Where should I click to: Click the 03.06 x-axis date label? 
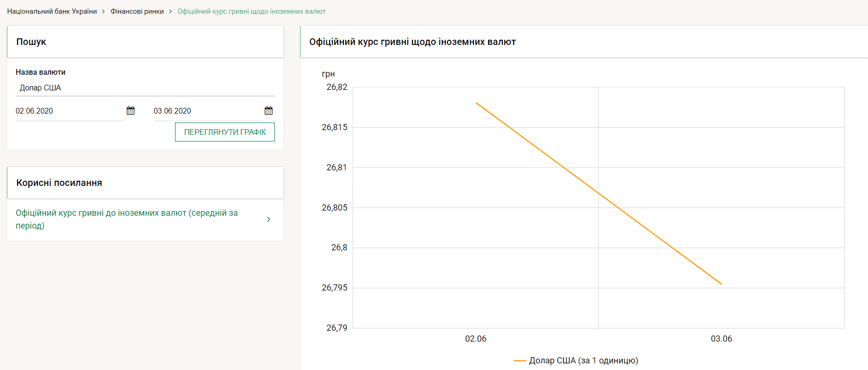(x=721, y=339)
